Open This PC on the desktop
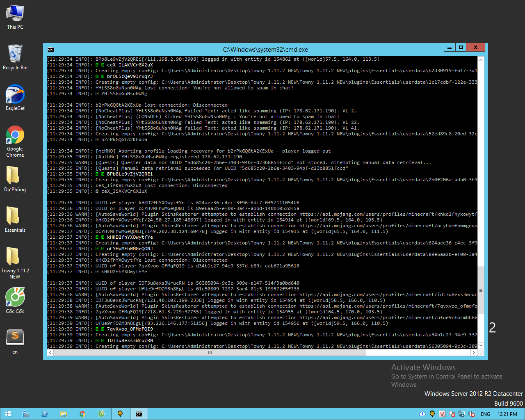Screen dimensions: 525x420 click(x=15, y=14)
